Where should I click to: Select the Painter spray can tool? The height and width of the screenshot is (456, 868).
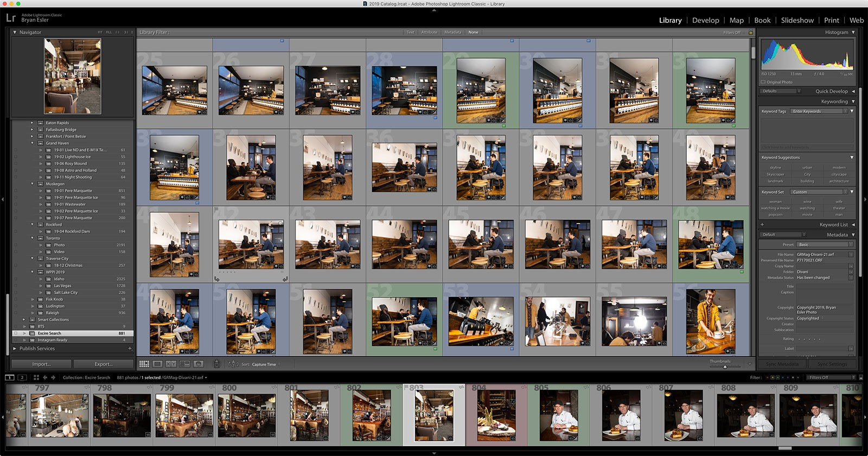[216, 364]
